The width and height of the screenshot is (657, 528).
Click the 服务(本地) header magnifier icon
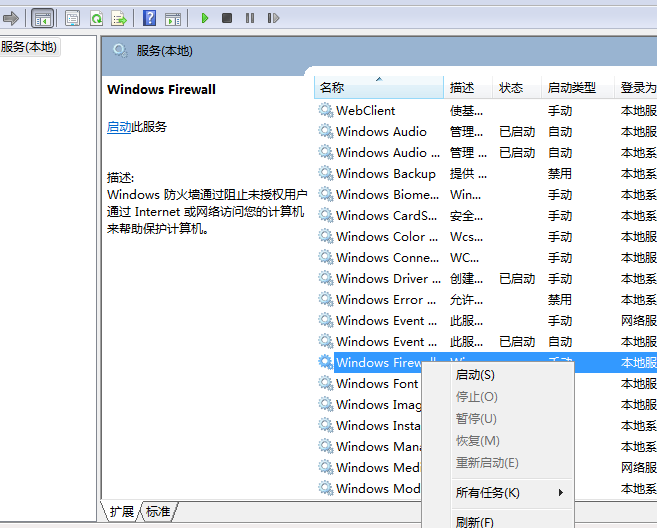[x=120, y=51]
